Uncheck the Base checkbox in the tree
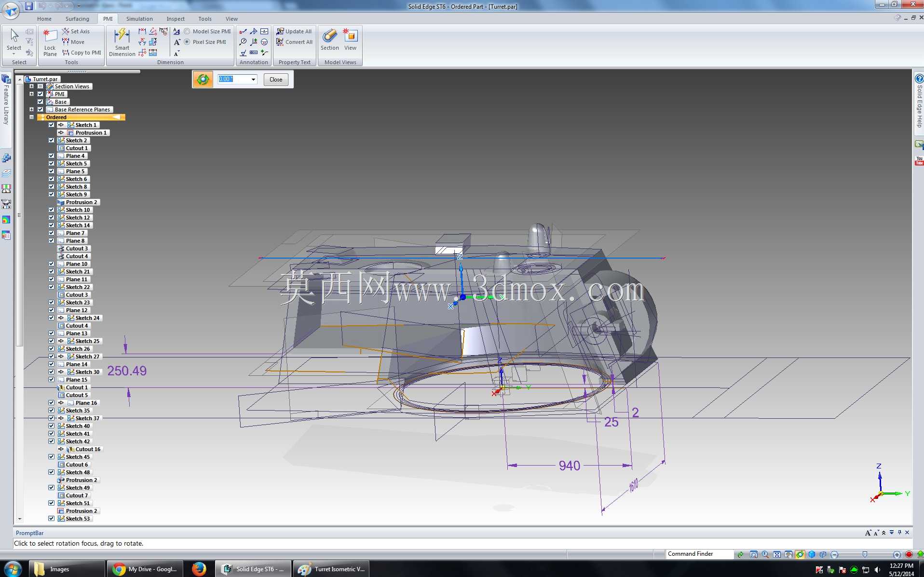This screenshot has width=924, height=577. tap(41, 102)
